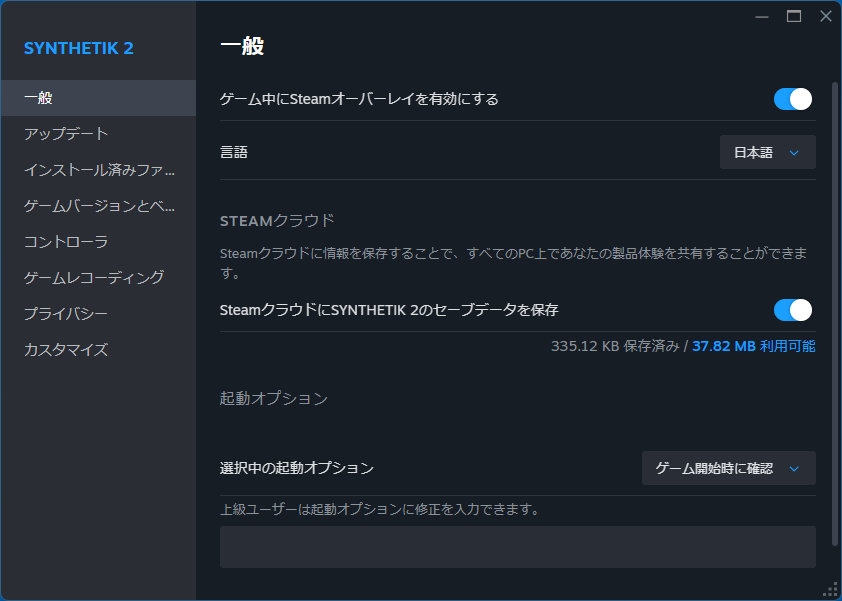This screenshot has width=842, height=601.
Task: Close the SYNTHETIK 2 properties window
Action: coord(825,16)
